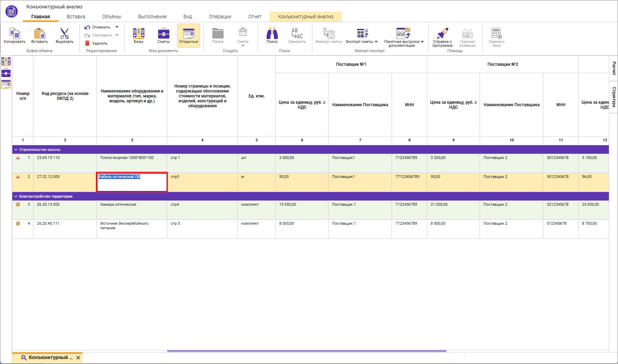Click the Вырезать scissors icon
Viewport: 618px width, 364px height.
[x=64, y=33]
